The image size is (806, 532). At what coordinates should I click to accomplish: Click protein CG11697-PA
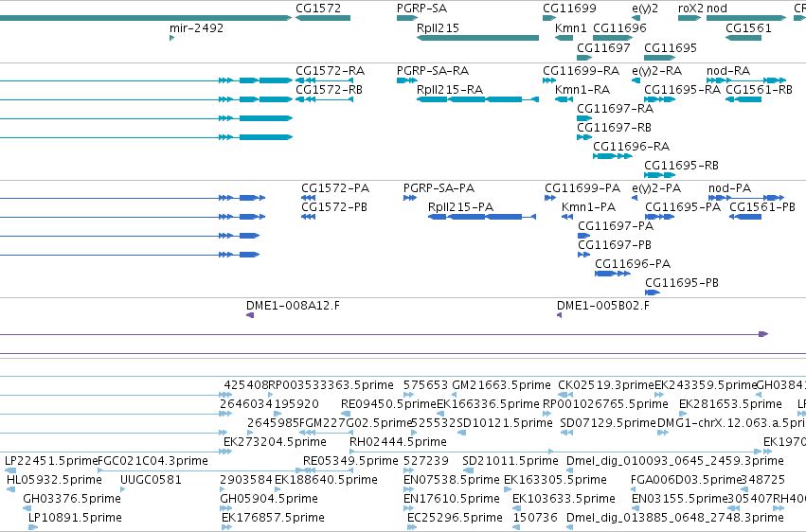pyautogui.click(x=616, y=226)
